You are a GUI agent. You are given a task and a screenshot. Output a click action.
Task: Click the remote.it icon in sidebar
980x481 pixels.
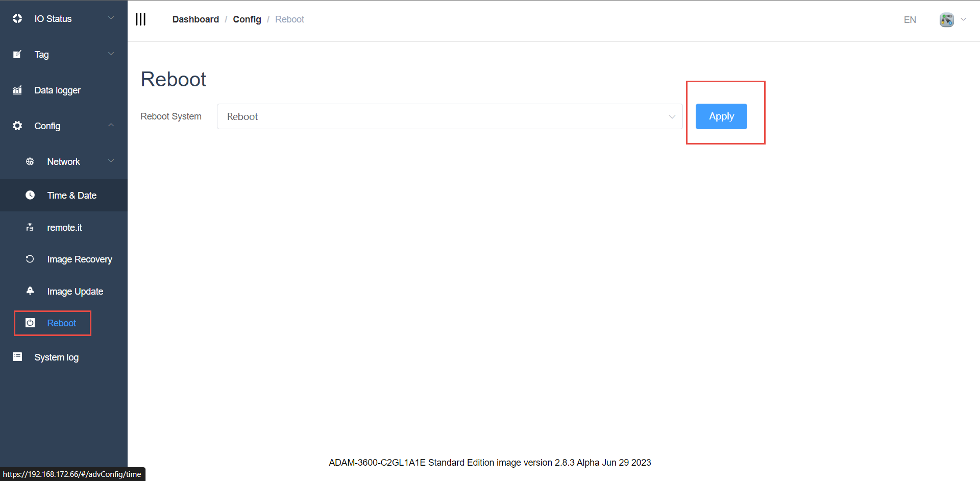pyautogui.click(x=30, y=228)
